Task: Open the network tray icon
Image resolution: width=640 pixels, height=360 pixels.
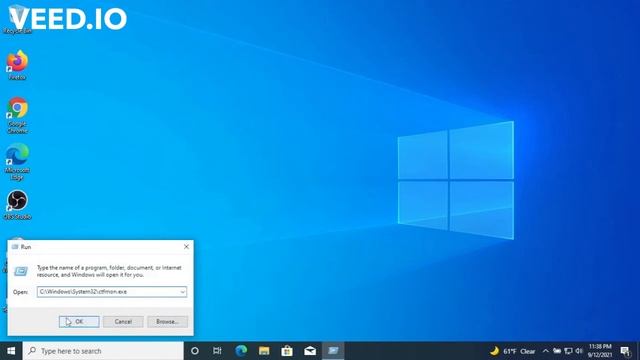Action: (568, 351)
